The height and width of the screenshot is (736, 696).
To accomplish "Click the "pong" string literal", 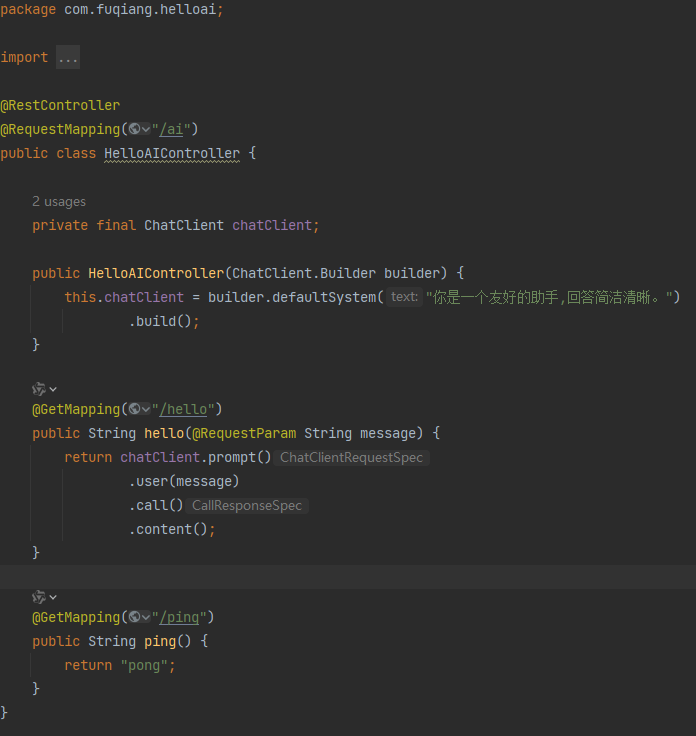I will tap(144, 666).
